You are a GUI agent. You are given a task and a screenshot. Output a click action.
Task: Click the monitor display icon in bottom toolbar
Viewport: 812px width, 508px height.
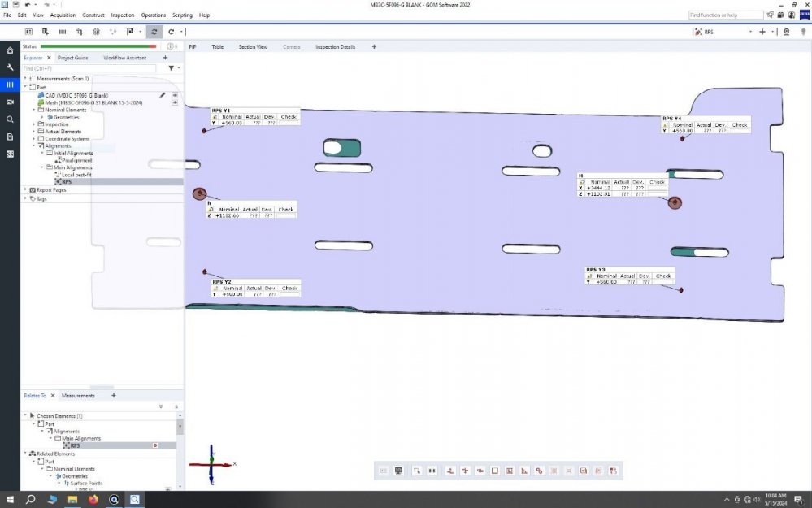coord(398,471)
